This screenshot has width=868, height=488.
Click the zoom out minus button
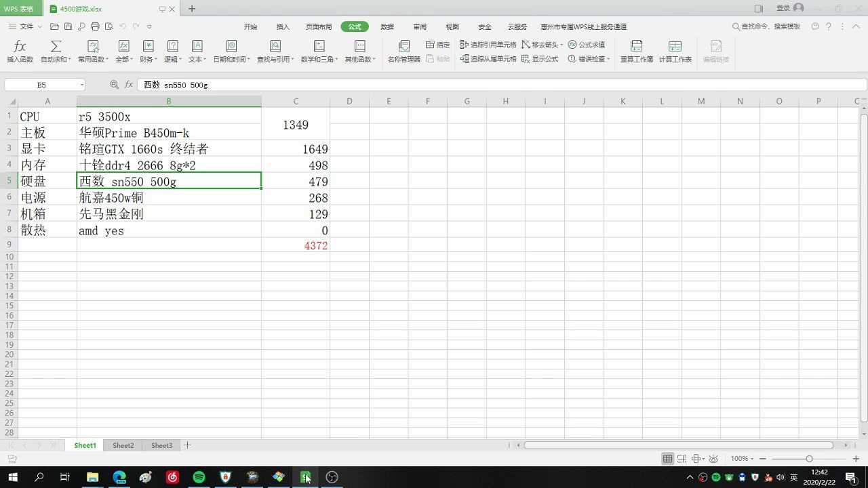click(763, 459)
